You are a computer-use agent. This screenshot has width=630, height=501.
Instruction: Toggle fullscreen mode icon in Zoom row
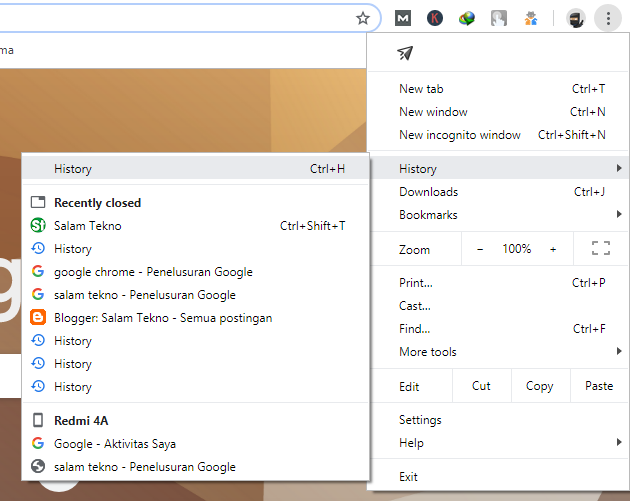coord(601,249)
